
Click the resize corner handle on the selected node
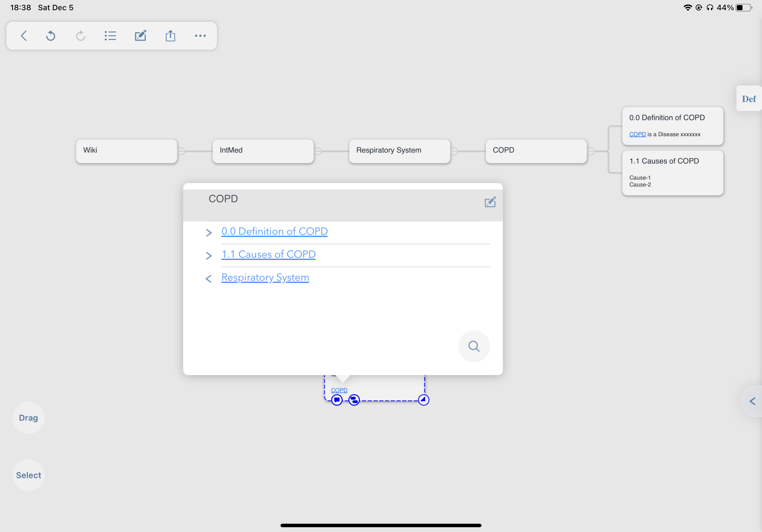423,400
